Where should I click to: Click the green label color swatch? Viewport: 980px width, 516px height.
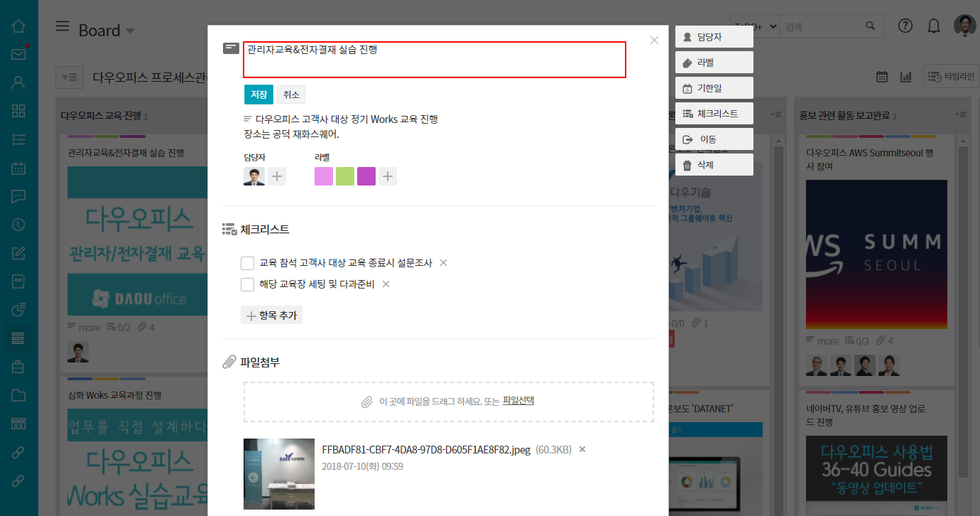point(345,176)
